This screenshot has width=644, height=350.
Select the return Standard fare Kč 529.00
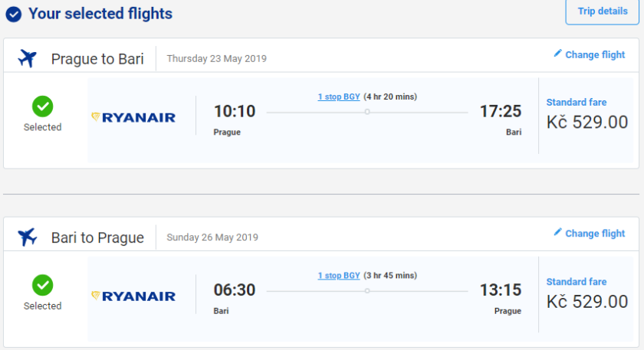pyautogui.click(x=586, y=293)
